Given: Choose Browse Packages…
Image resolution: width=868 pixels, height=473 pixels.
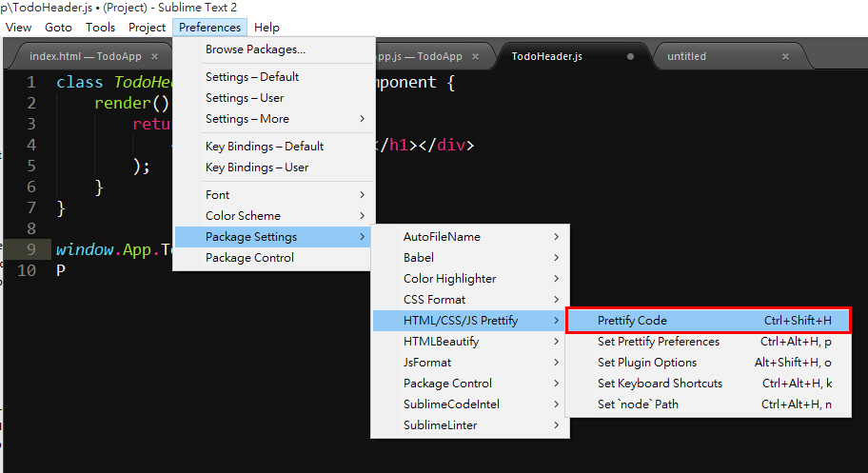Looking at the screenshot, I should (x=274, y=49).
